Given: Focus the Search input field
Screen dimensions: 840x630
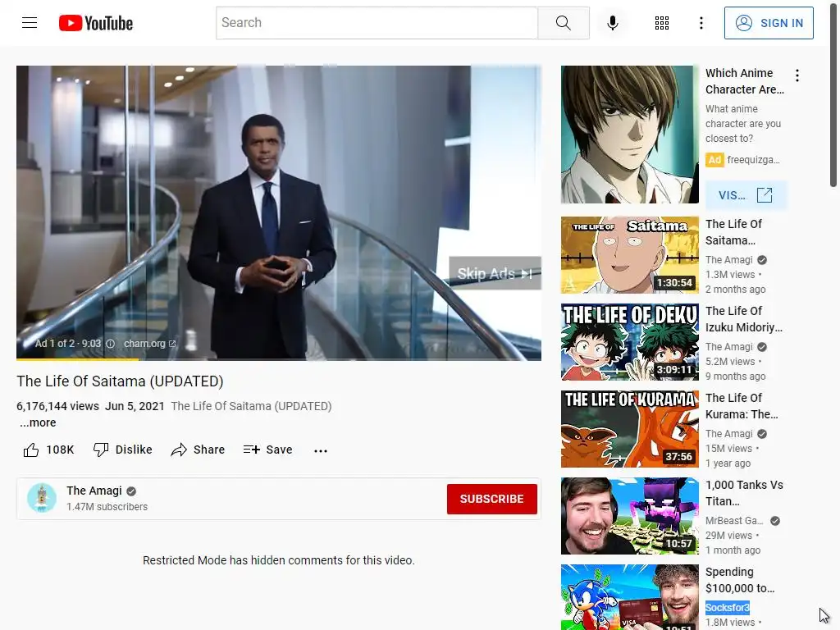Looking at the screenshot, I should pos(377,22).
